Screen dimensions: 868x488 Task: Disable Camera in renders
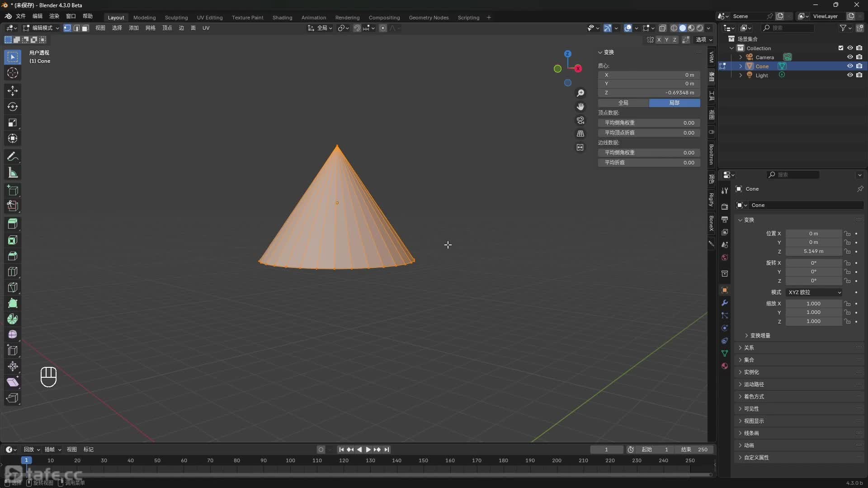859,57
